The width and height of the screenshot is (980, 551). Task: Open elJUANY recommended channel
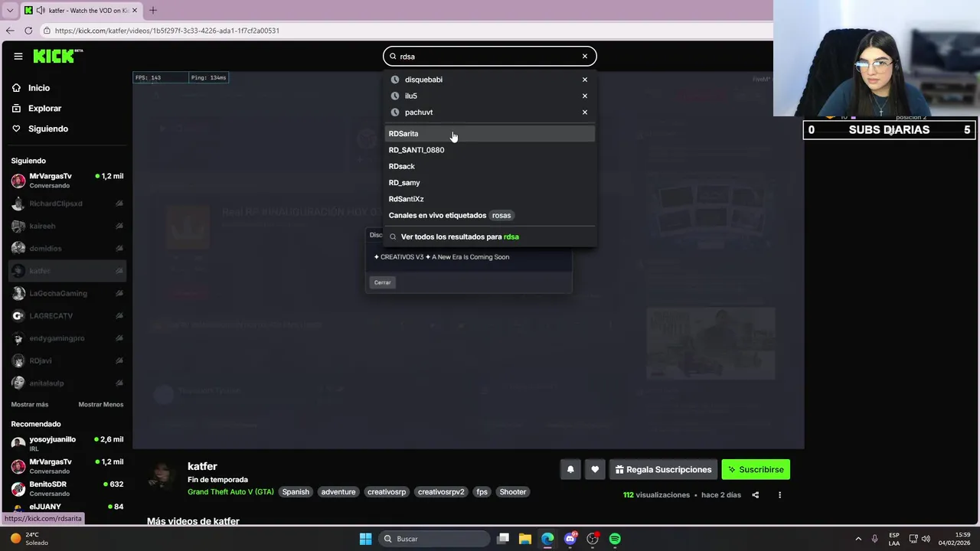click(67, 508)
